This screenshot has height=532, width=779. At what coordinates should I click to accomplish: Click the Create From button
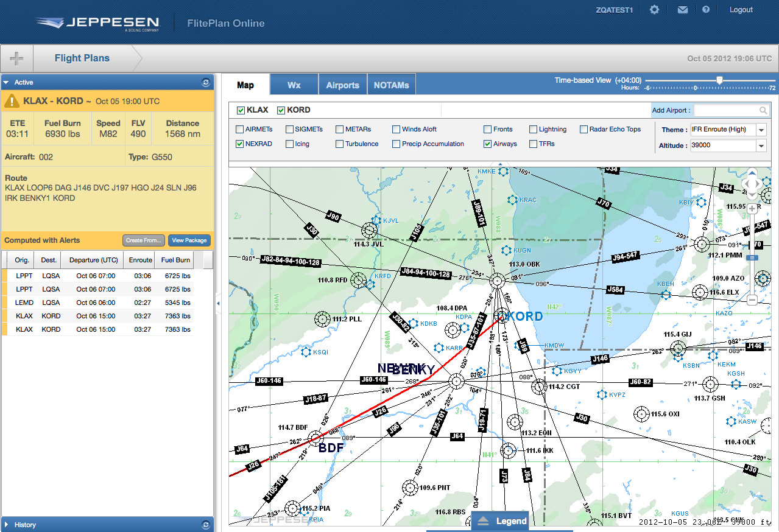pyautogui.click(x=143, y=240)
